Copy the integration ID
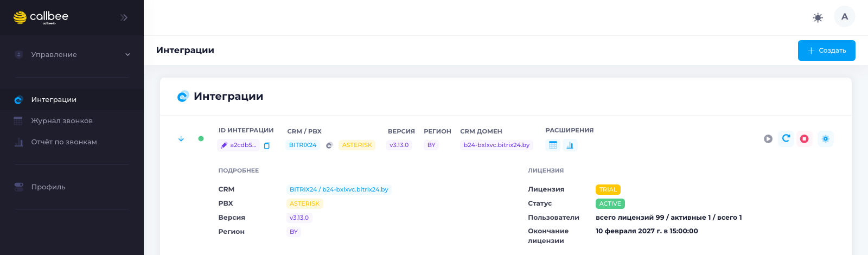Image resolution: width=868 pixels, height=255 pixels. point(267,145)
